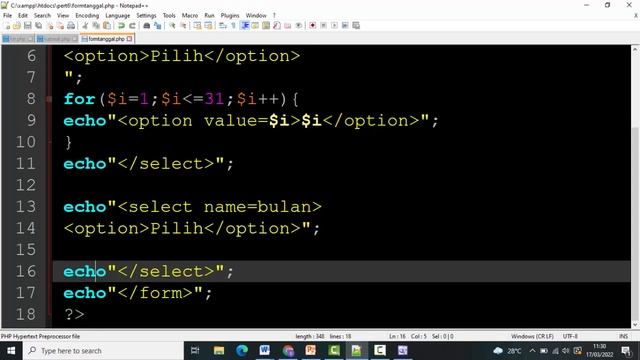Open the Settings menu
Image resolution: width=640 pixels, height=360 pixels.
146,16
